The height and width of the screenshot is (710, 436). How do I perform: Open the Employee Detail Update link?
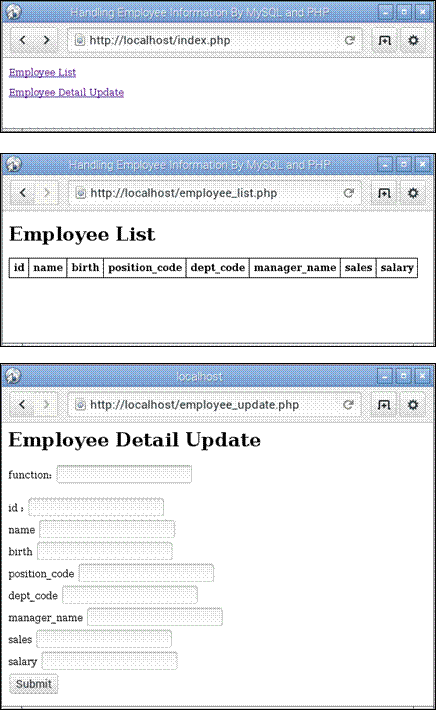pos(66,92)
